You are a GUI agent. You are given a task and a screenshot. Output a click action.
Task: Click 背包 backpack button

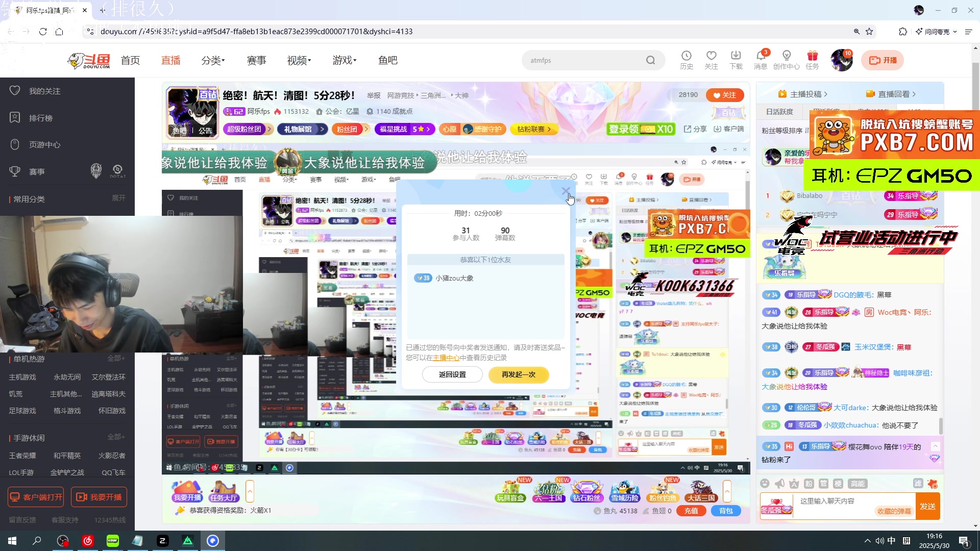pyautogui.click(x=726, y=511)
